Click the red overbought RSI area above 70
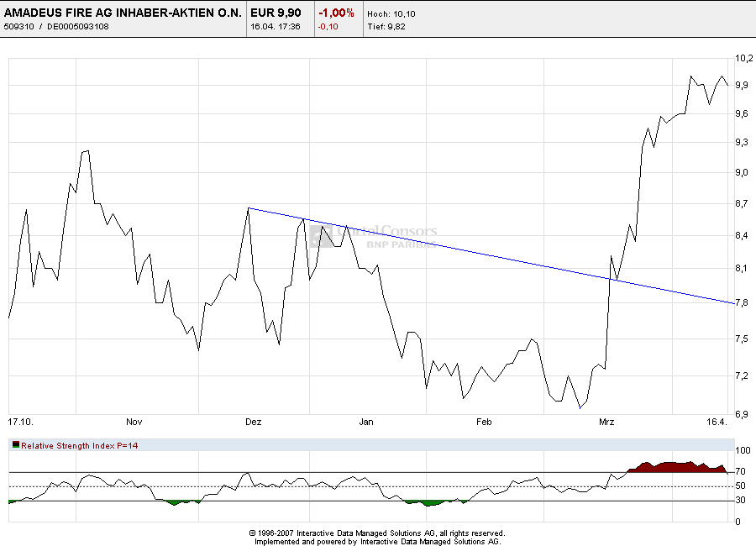756x546 pixels. (675, 467)
